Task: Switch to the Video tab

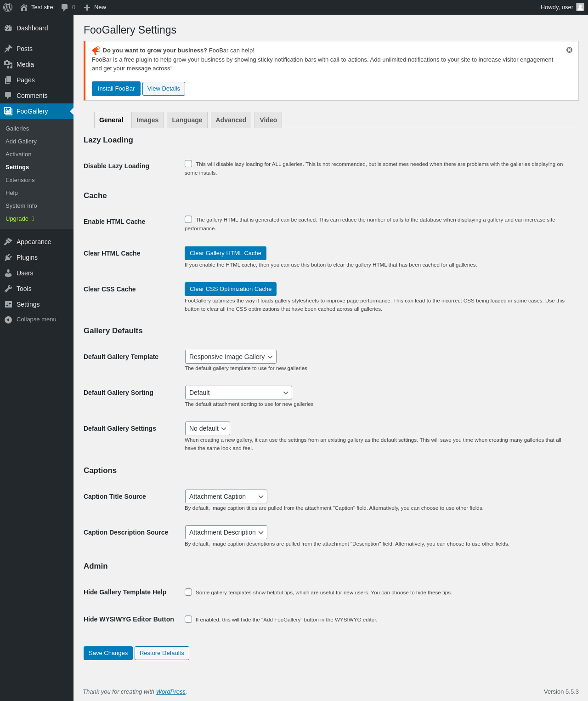Action: (x=268, y=120)
